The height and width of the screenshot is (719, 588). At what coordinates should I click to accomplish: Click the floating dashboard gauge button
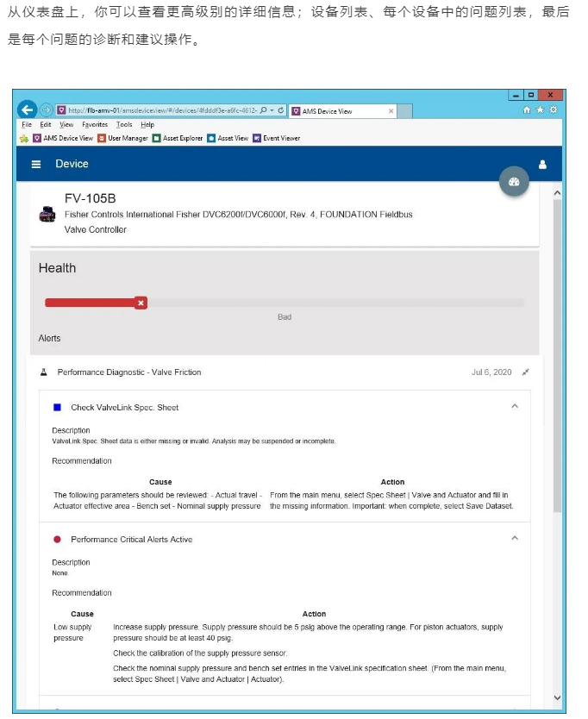click(514, 182)
